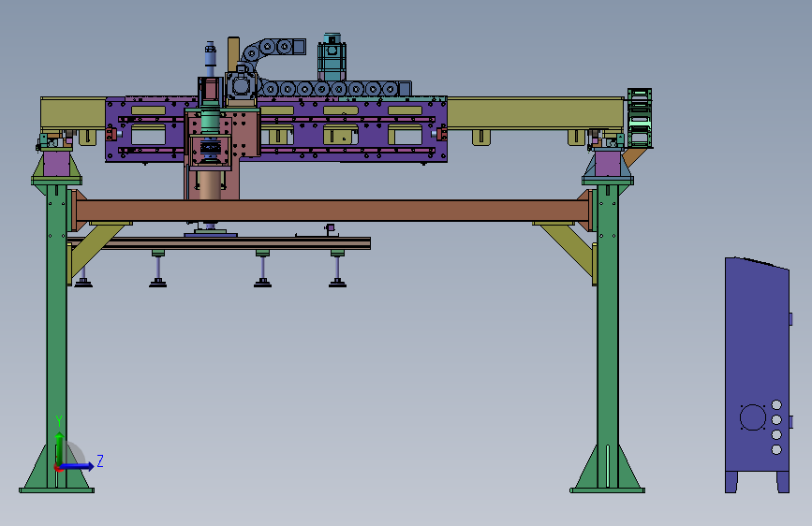Select the purple mounting block atop left column
The image size is (812, 526).
pos(56,163)
